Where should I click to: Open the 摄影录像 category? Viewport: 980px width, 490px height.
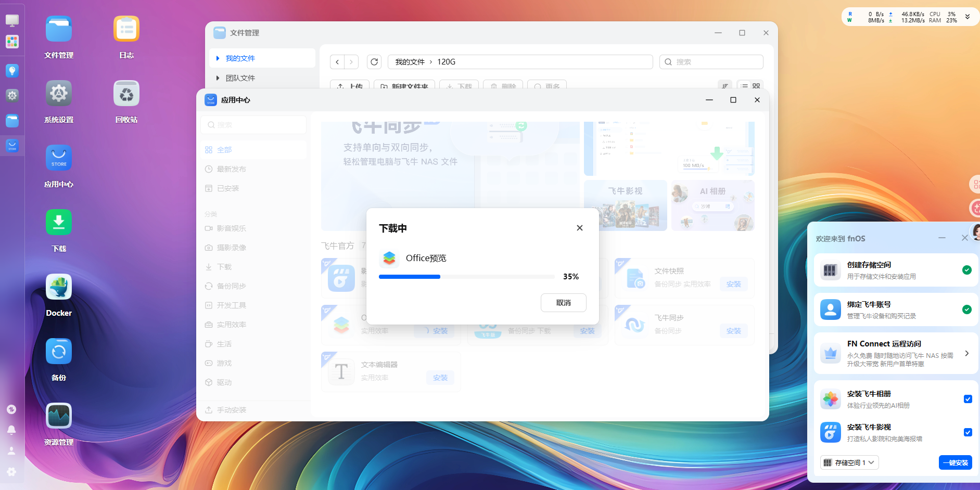pos(253,248)
